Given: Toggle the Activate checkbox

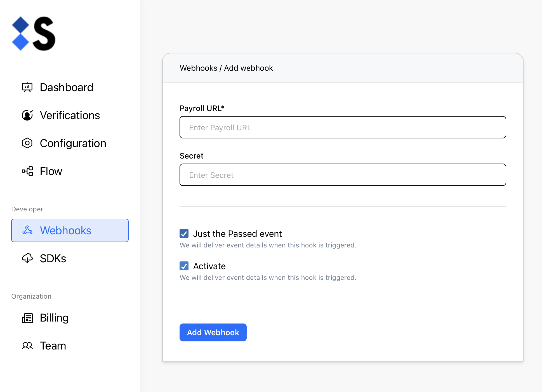Looking at the screenshot, I should tap(184, 266).
